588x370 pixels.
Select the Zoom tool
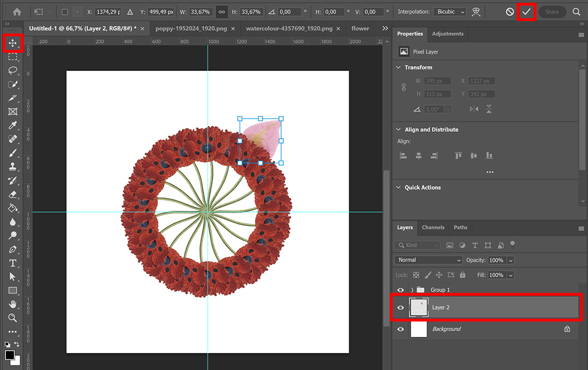(13, 318)
